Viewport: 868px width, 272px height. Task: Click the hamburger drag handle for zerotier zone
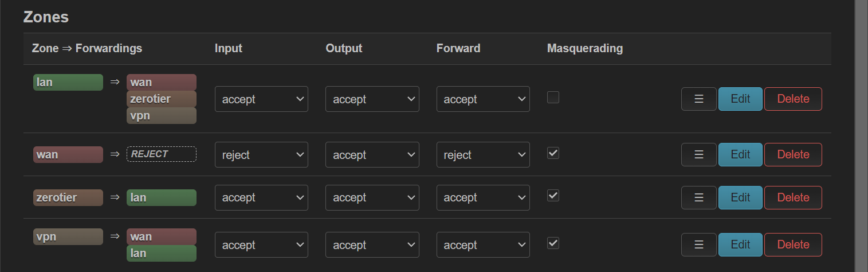698,197
